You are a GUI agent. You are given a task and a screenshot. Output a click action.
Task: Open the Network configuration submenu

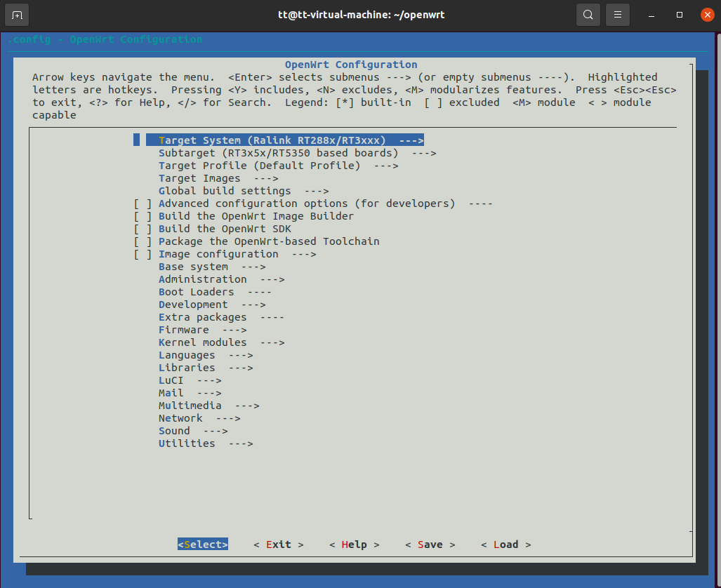tap(186, 417)
